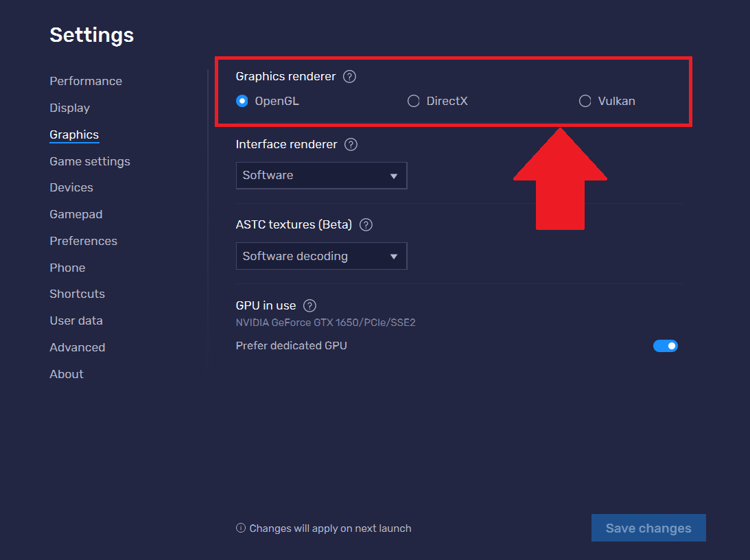The width and height of the screenshot is (750, 560).
Task: View the About section
Action: (x=66, y=374)
